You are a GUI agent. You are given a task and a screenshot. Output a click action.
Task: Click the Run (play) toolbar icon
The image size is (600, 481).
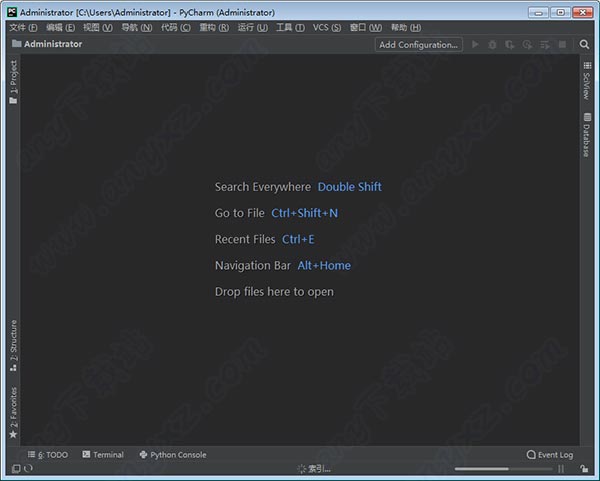[x=475, y=44]
